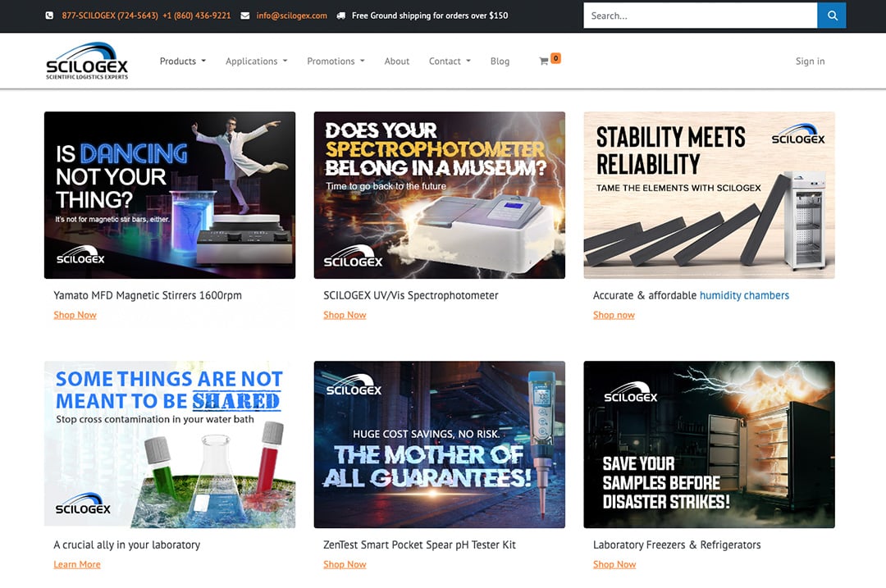
Task: Open the Blog page
Action: (x=500, y=61)
